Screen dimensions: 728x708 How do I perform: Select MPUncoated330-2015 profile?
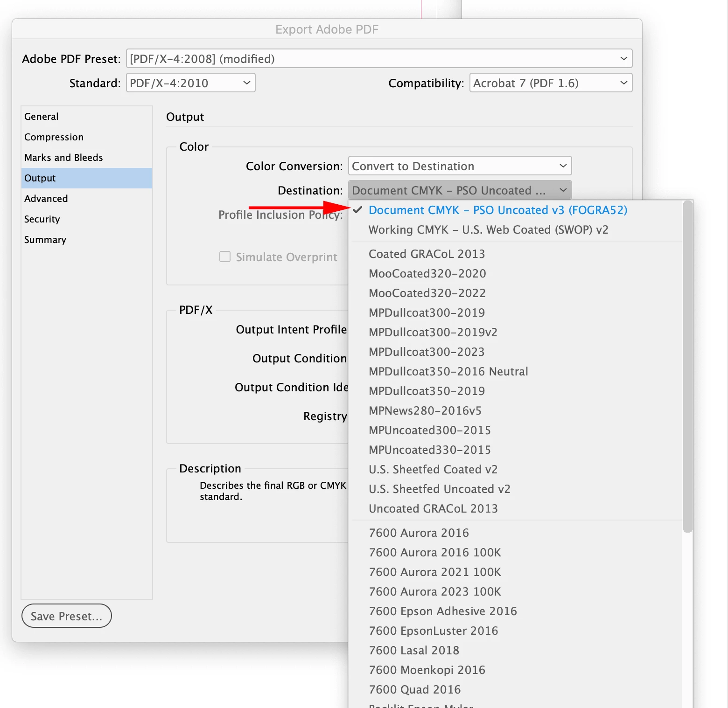pyautogui.click(x=516, y=450)
